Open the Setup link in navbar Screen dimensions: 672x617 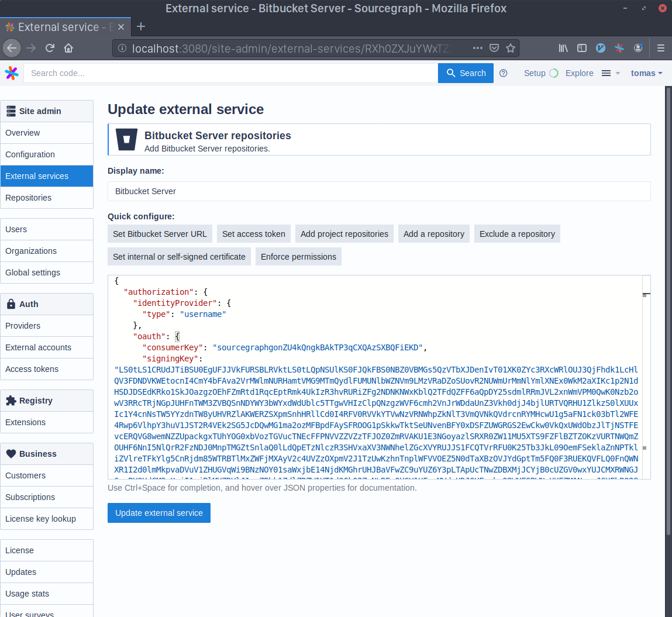point(535,73)
